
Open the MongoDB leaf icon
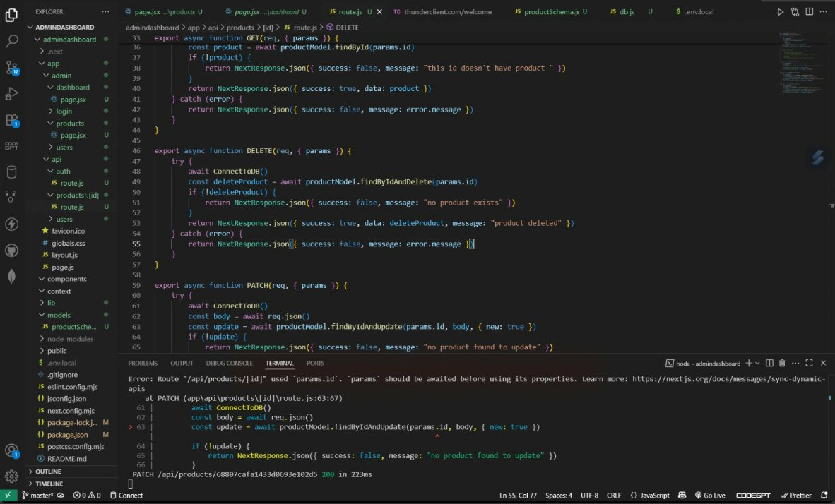[x=11, y=276]
